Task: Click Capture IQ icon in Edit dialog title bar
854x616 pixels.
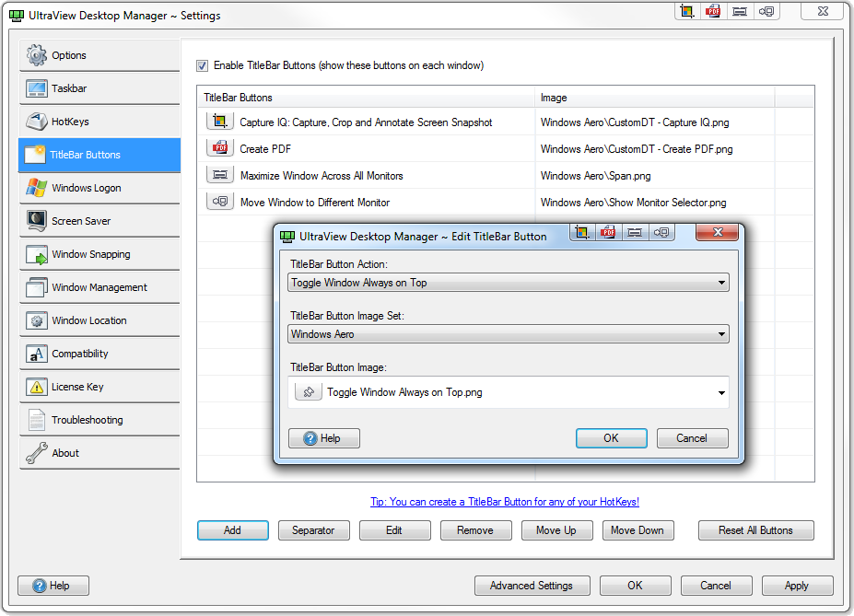Action: point(582,232)
